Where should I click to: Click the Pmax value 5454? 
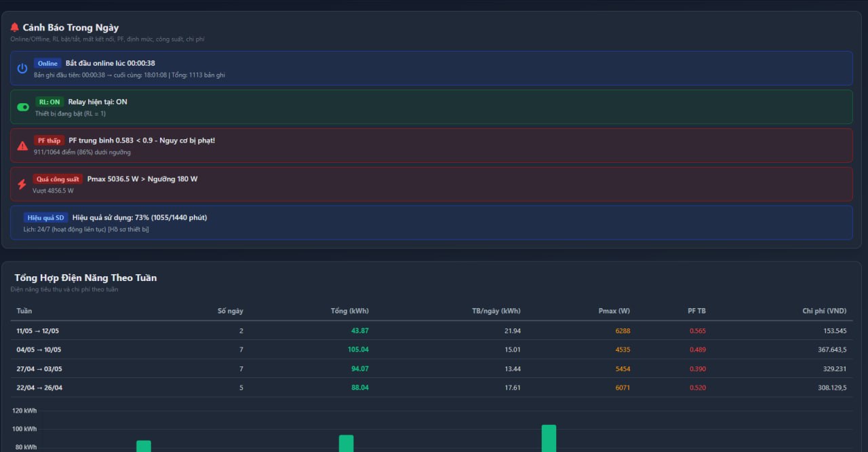(623, 369)
